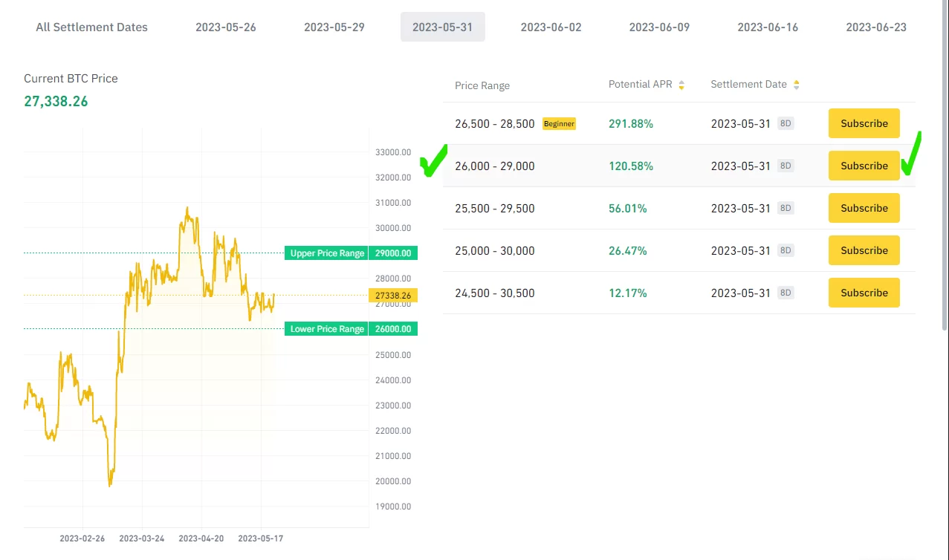Subscribe to the 26,000 - 29,000 range
The height and width of the screenshot is (560, 949).
coord(864,166)
